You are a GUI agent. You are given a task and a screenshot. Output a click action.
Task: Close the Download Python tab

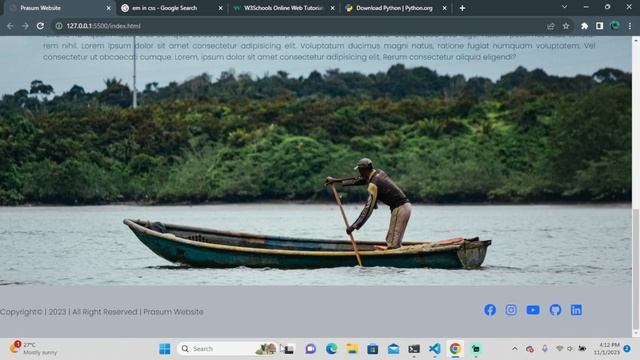coord(444,8)
